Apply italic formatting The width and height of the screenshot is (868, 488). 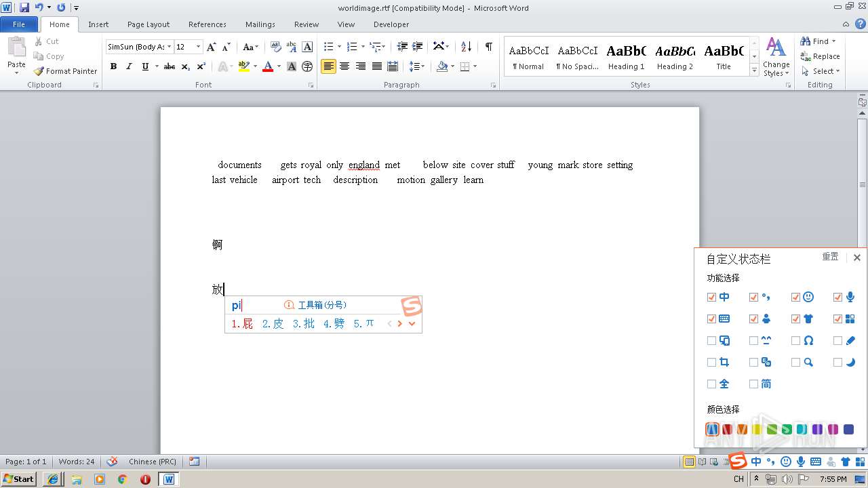click(129, 66)
